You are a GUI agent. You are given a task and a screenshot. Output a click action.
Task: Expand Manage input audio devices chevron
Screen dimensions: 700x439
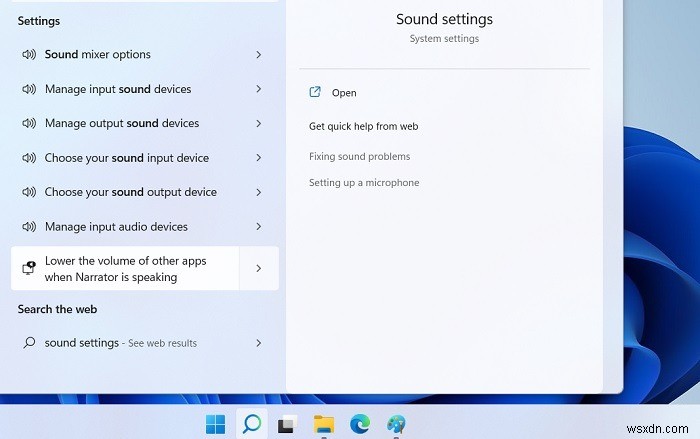258,226
